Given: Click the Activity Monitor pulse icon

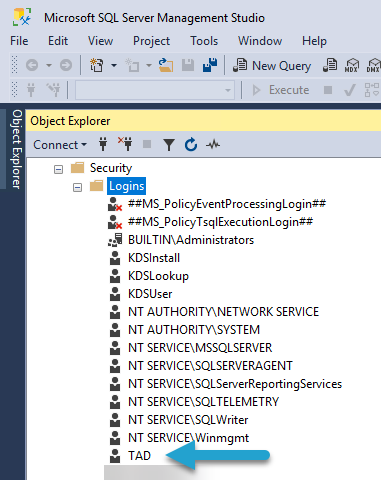Looking at the screenshot, I should [213, 145].
